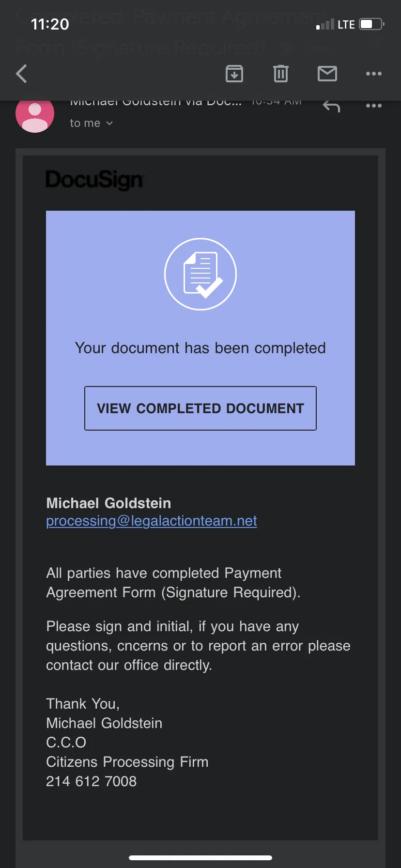This screenshot has width=401, height=868.
Task: Tap the home indicator bar at bottom
Action: [200, 858]
